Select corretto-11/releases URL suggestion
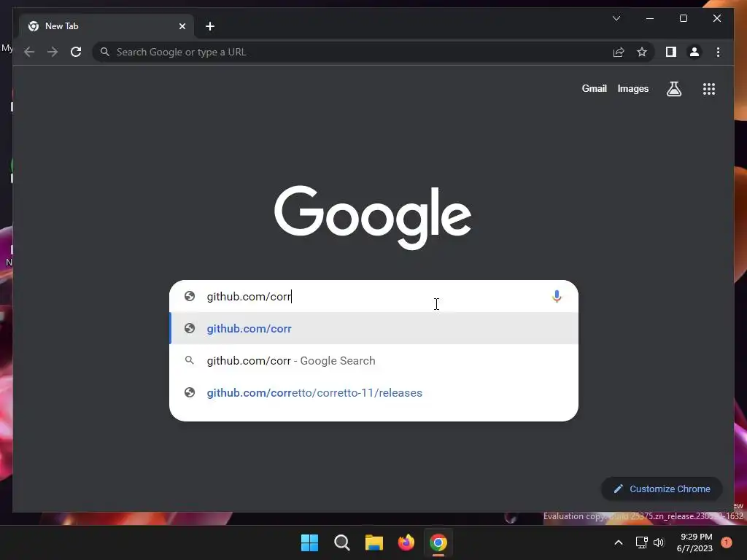The height and width of the screenshot is (560, 747). [x=374, y=392]
